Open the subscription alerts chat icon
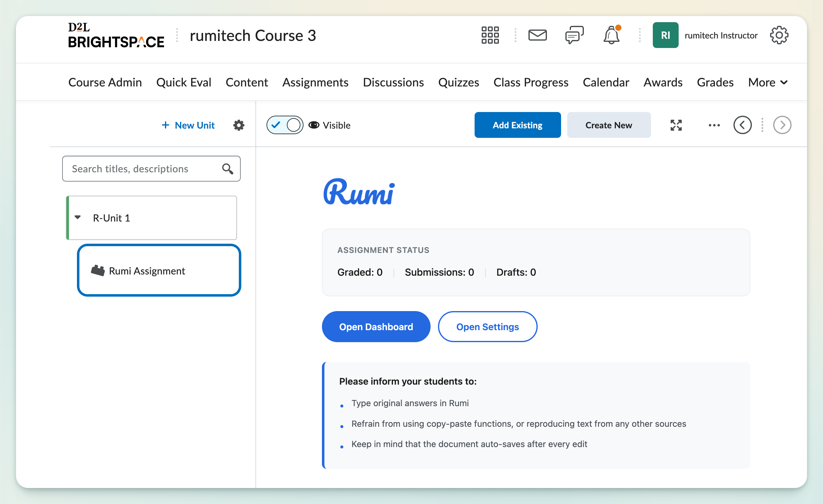The image size is (823, 504). (574, 35)
